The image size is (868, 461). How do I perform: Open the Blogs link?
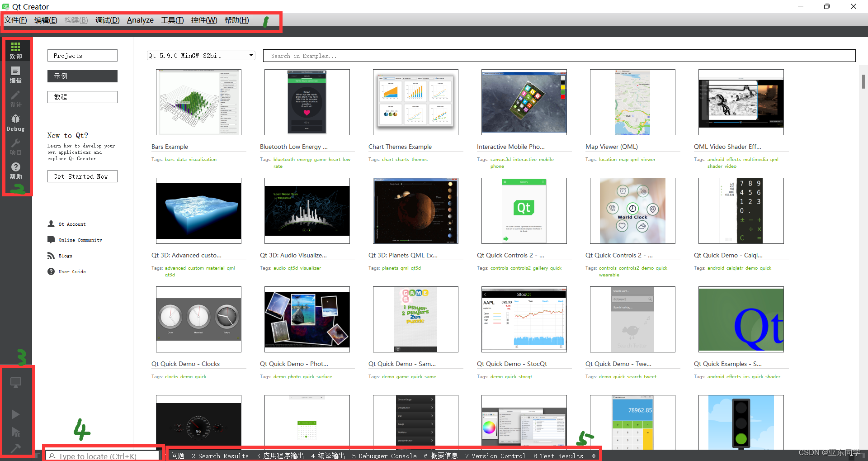[x=66, y=256]
